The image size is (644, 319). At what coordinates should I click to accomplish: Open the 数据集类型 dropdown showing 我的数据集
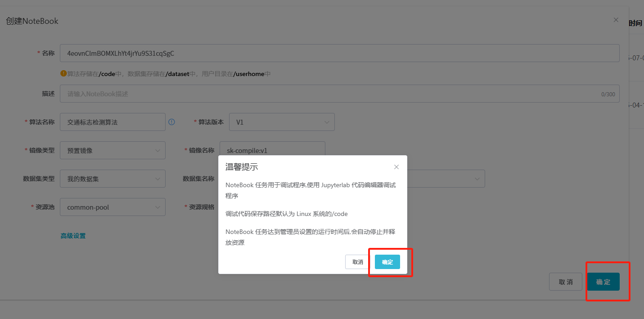[x=113, y=179]
